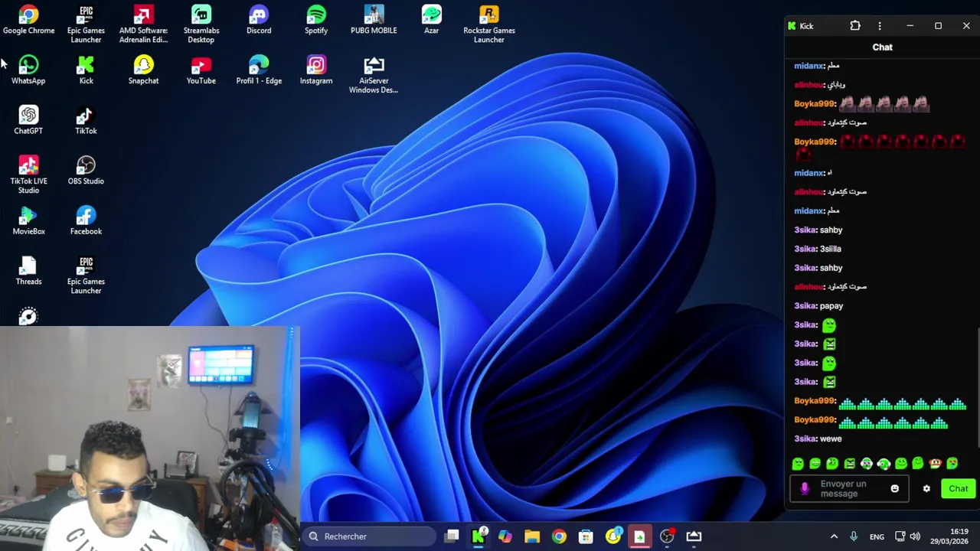Open the volume and network quick settings

(x=908, y=536)
